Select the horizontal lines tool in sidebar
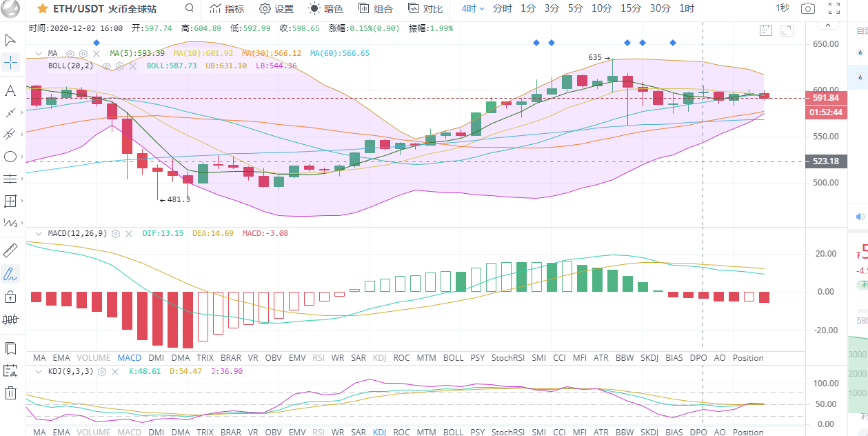 pyautogui.click(x=10, y=179)
